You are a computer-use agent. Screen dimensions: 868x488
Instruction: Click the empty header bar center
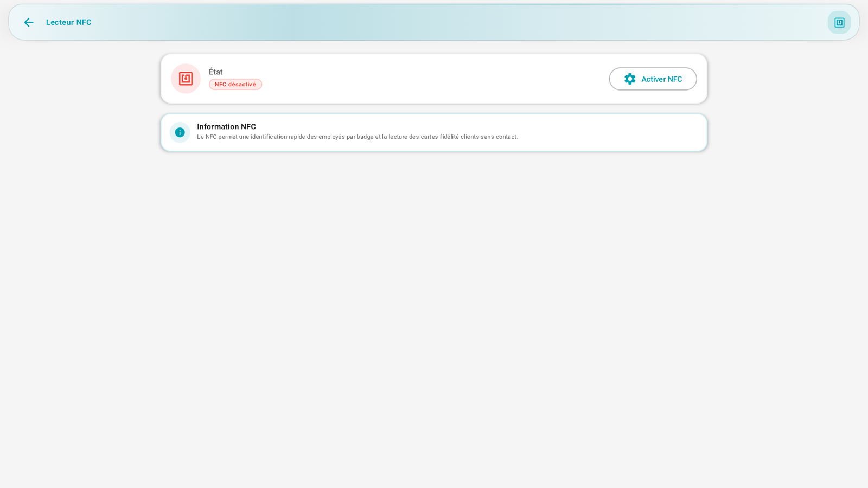[434, 22]
